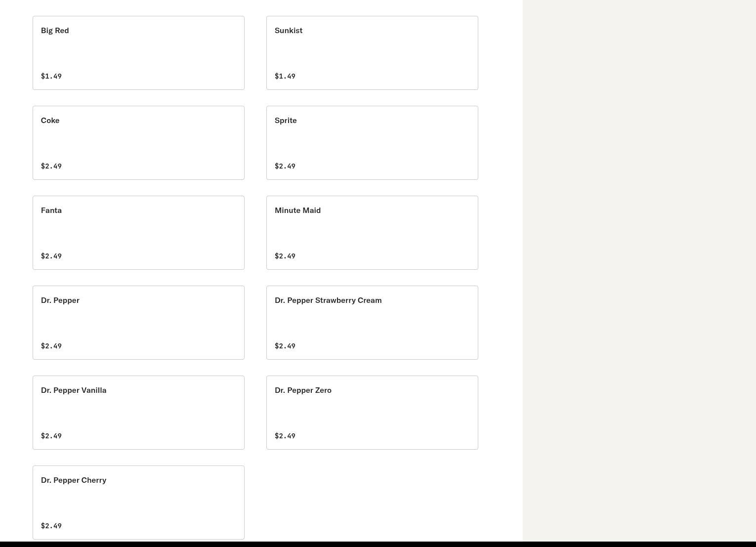Click the $2.49 price under Minute Maid
Viewport: 756px width, 547px height.
(x=285, y=256)
